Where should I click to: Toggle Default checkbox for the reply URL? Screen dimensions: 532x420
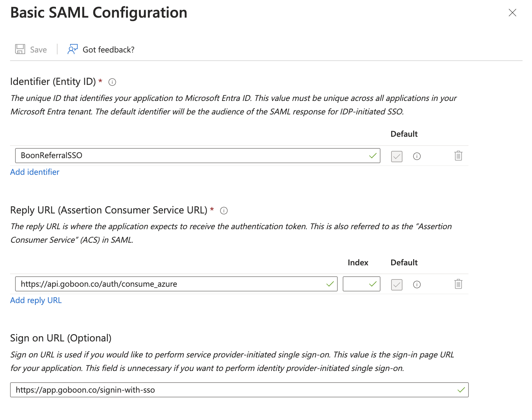coord(397,285)
